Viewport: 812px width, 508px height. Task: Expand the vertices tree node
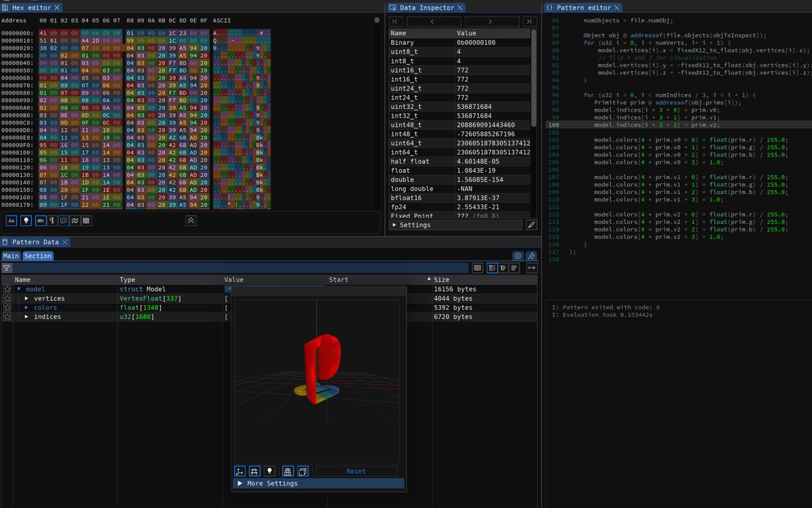26,298
